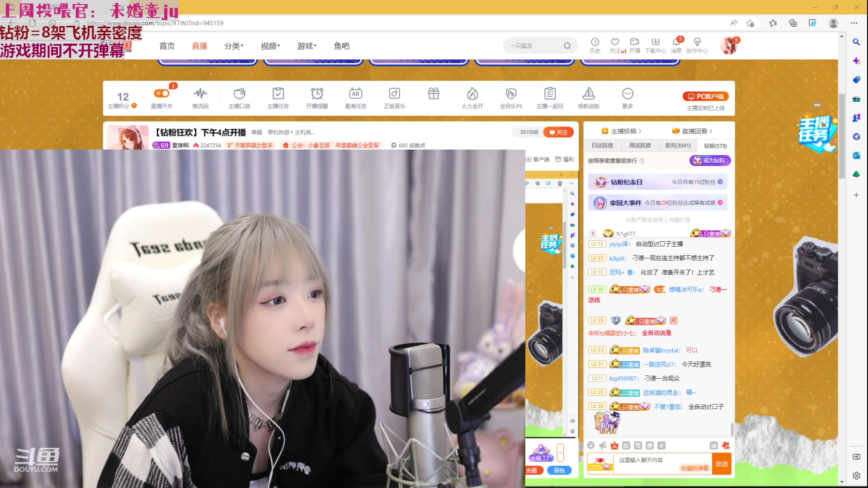Open 火力全开 flame icon

(472, 94)
